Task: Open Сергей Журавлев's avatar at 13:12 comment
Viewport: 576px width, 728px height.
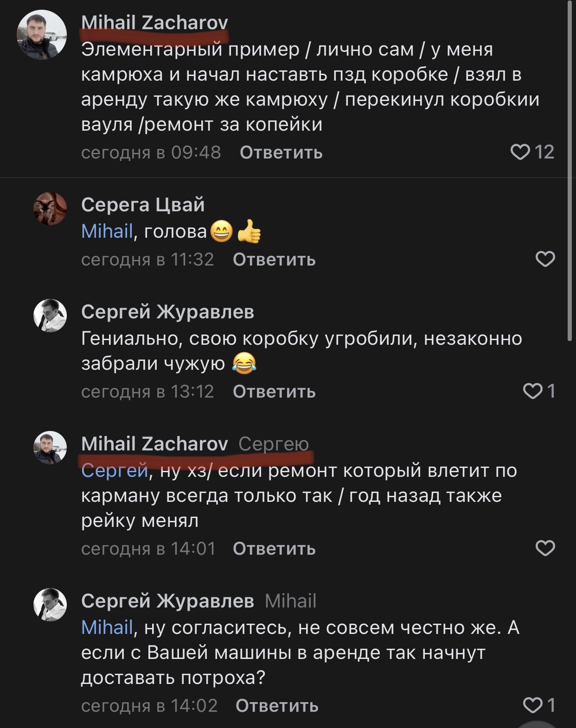Action: (50, 315)
